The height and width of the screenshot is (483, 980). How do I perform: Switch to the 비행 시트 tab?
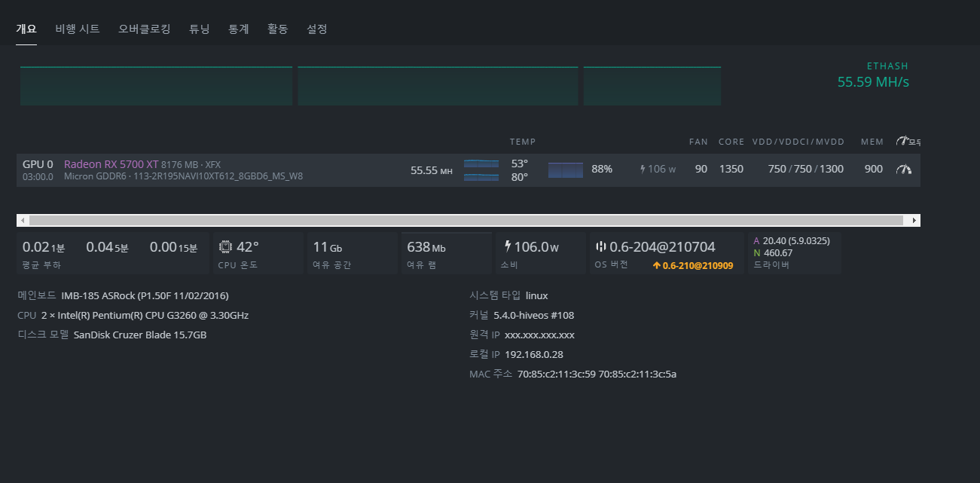pyautogui.click(x=78, y=29)
